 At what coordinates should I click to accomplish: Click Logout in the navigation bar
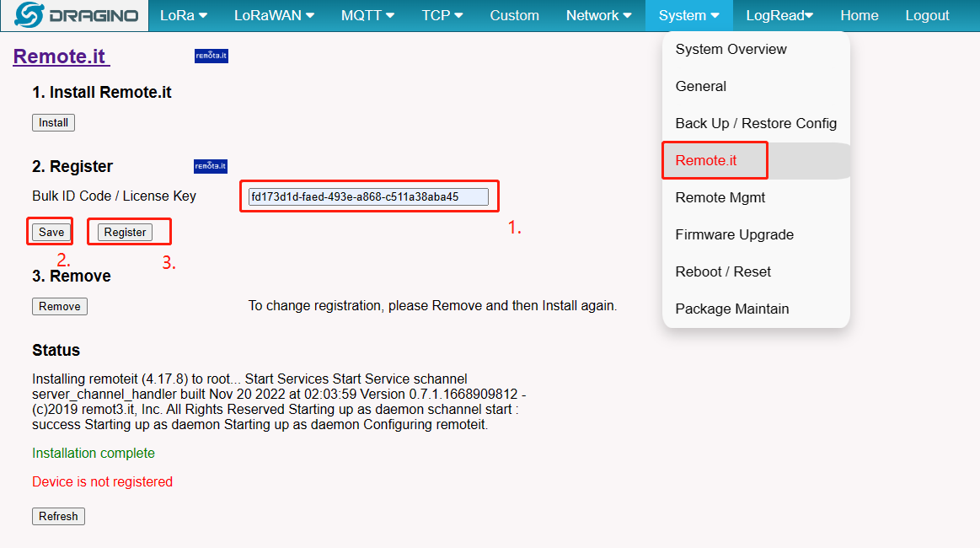click(927, 16)
